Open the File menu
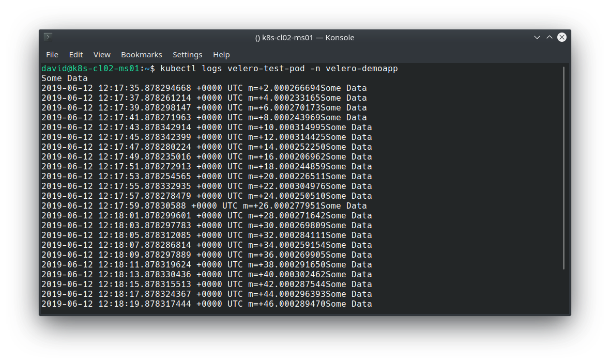The height and width of the screenshot is (364, 610). coord(52,55)
